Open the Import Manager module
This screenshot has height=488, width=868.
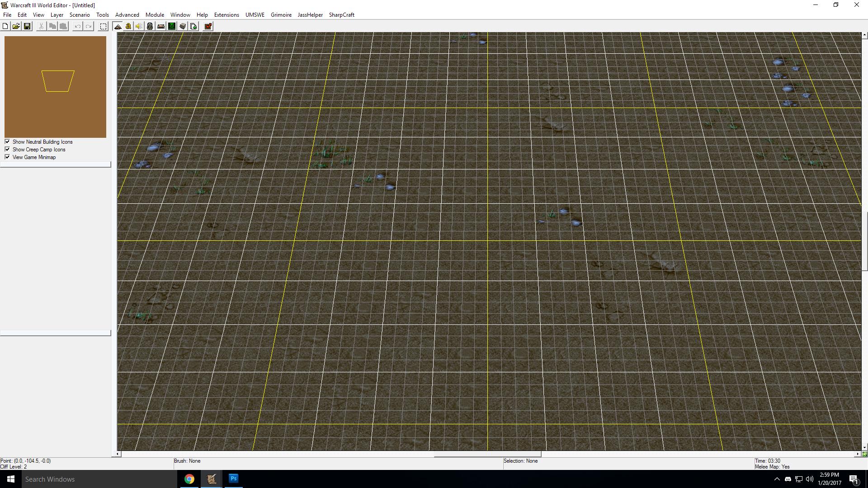(x=193, y=26)
